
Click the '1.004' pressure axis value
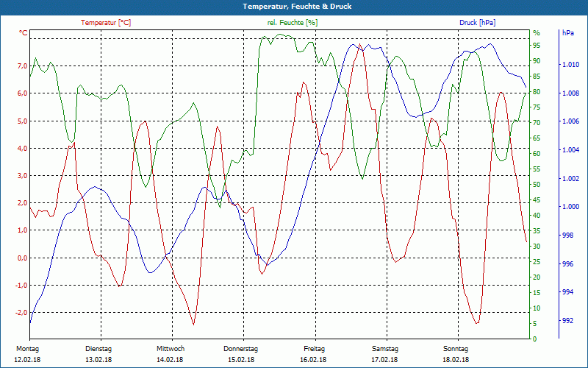click(570, 150)
